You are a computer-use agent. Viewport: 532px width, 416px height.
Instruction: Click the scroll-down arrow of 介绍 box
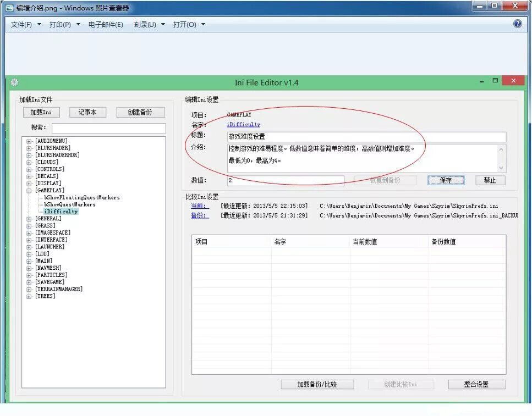click(501, 168)
